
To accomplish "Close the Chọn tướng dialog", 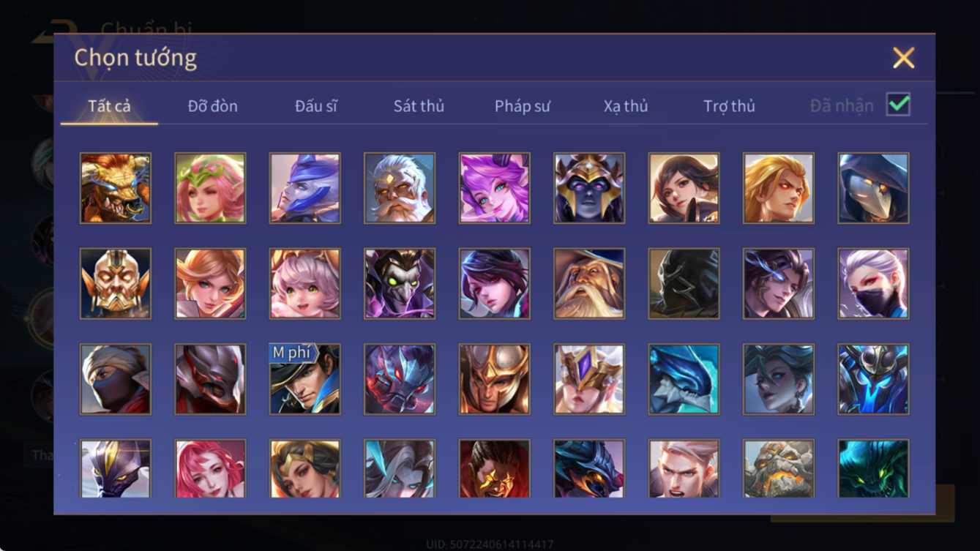I will point(904,58).
